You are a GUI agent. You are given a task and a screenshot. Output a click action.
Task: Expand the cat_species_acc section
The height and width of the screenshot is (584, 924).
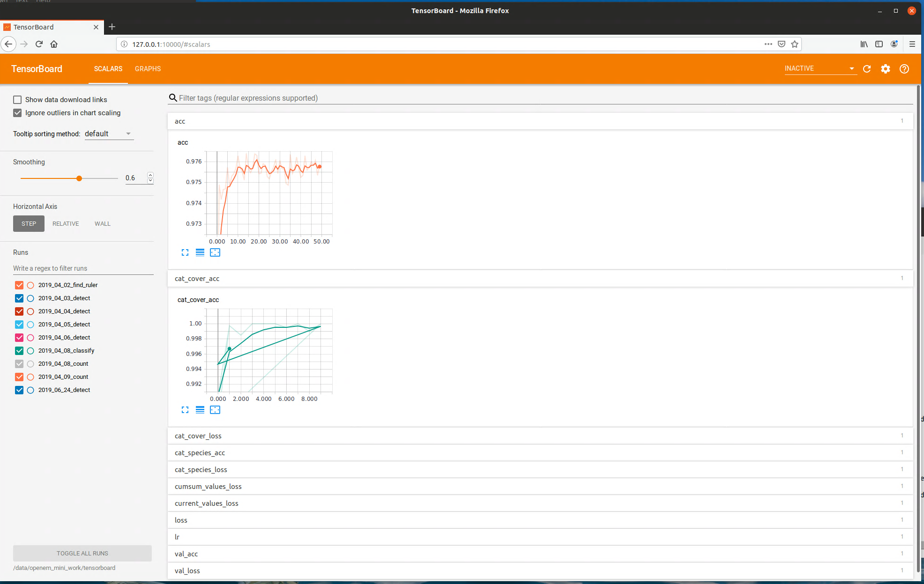(x=540, y=453)
